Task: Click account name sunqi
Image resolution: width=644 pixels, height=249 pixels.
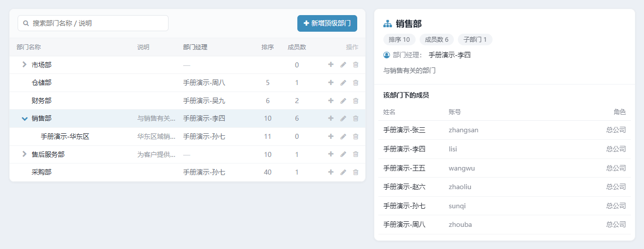Action: (x=457, y=206)
